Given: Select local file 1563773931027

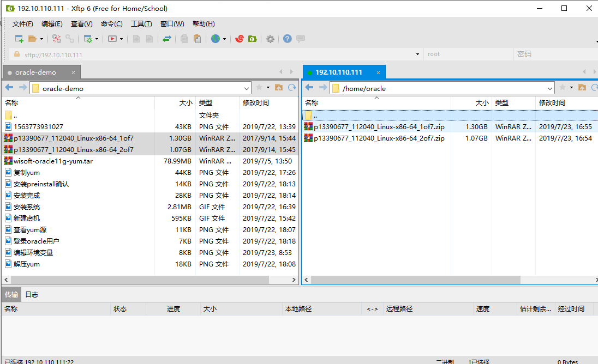Looking at the screenshot, I should pyautogui.click(x=38, y=127).
